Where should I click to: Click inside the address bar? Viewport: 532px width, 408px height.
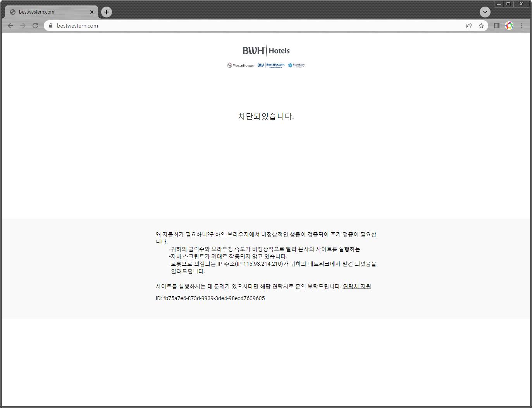155,26
